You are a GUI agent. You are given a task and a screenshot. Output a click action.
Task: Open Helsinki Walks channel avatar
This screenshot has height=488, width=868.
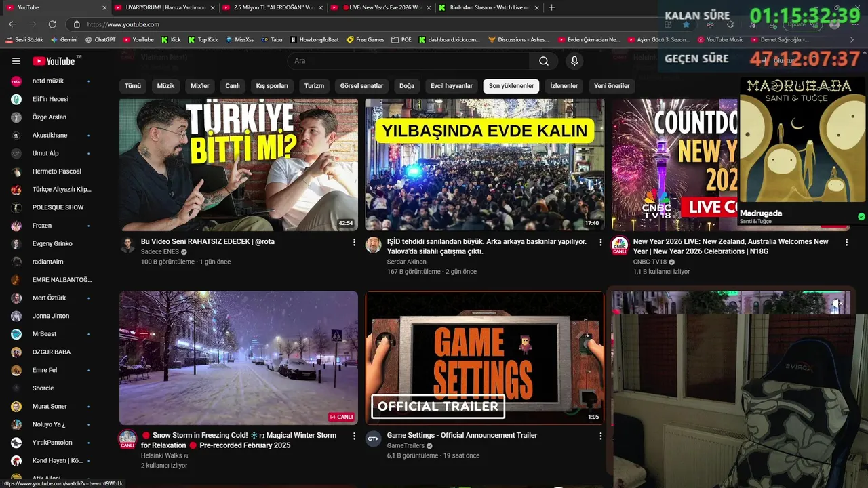(127, 439)
